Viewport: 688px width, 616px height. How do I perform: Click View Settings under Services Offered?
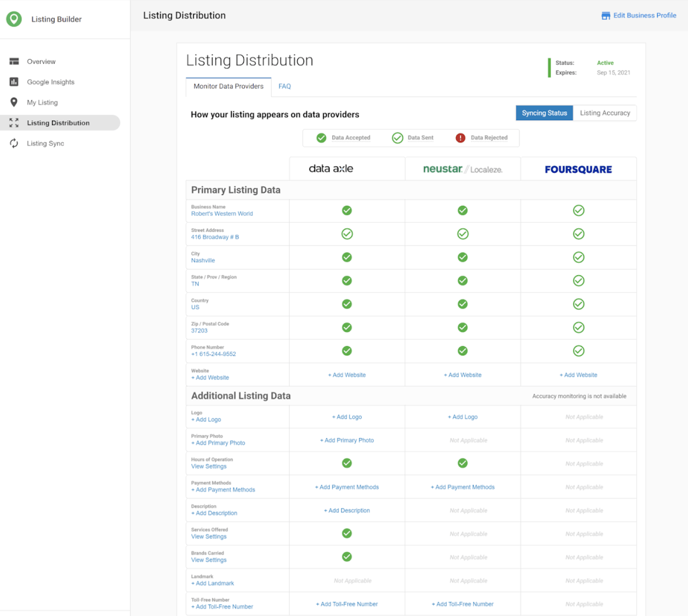pyautogui.click(x=209, y=537)
